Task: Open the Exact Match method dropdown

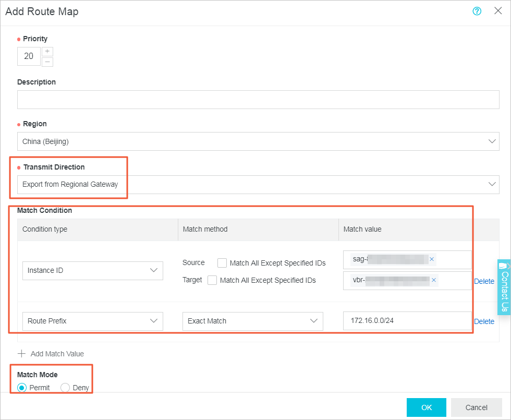Action: 252,321
